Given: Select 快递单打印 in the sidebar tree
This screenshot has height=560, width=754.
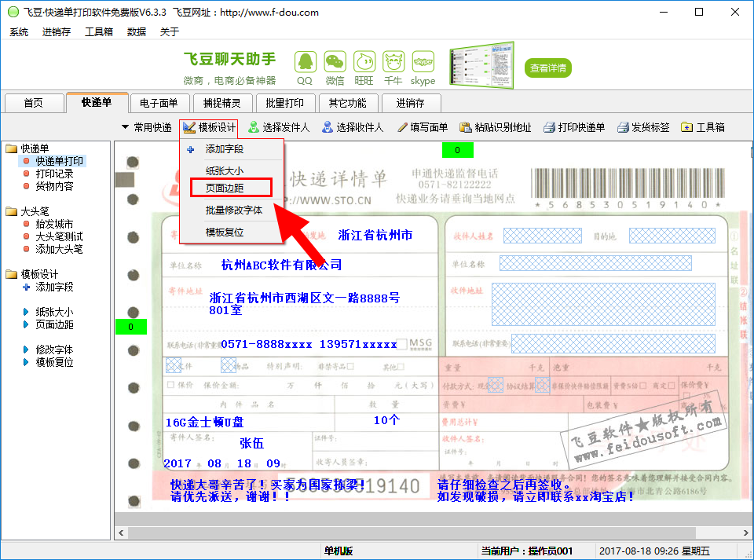Looking at the screenshot, I should point(59,161).
